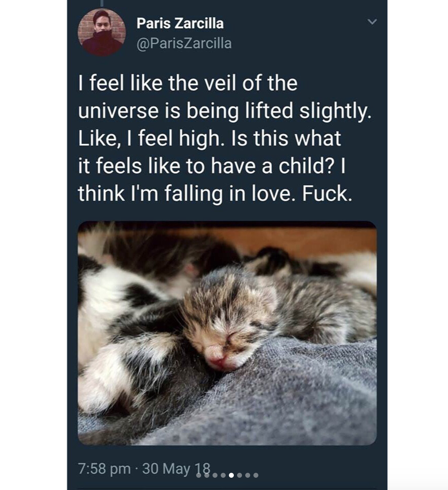The image size is (448, 490).
Task: Click the 7:58 pm timestamp
Action: [x=104, y=468]
